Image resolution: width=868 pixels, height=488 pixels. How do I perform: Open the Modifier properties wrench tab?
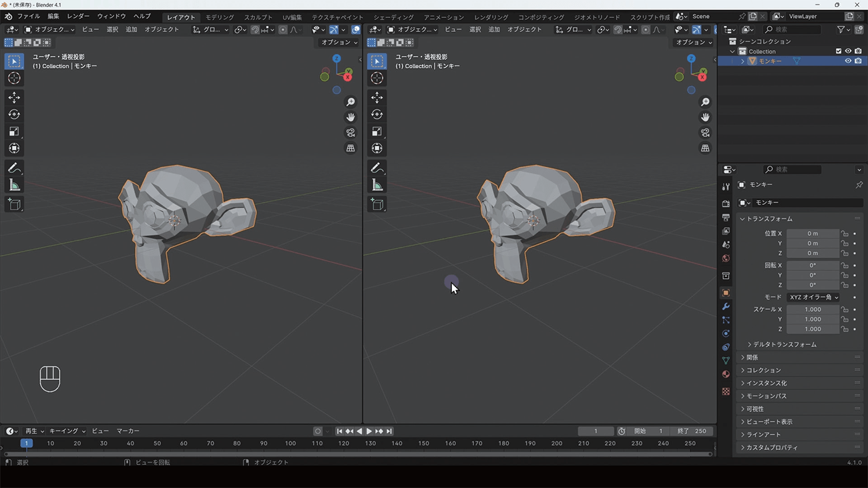click(x=726, y=306)
